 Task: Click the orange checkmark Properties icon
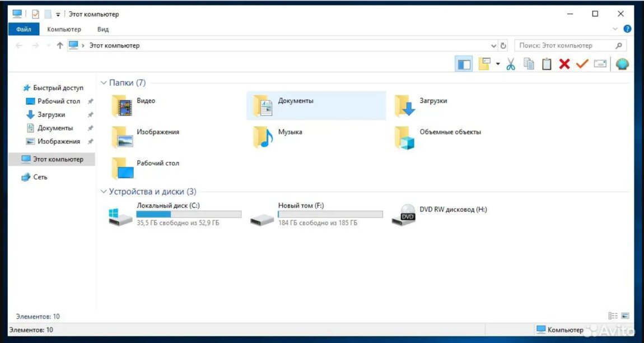(582, 64)
